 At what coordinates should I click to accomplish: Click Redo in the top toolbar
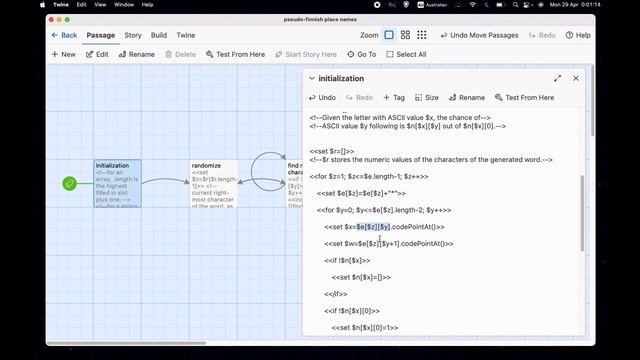(542, 35)
